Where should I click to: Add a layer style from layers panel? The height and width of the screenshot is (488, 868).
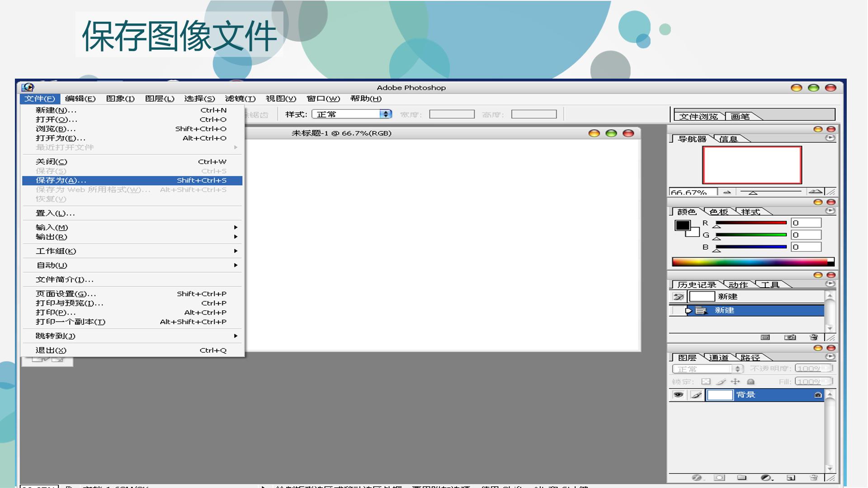697,478
